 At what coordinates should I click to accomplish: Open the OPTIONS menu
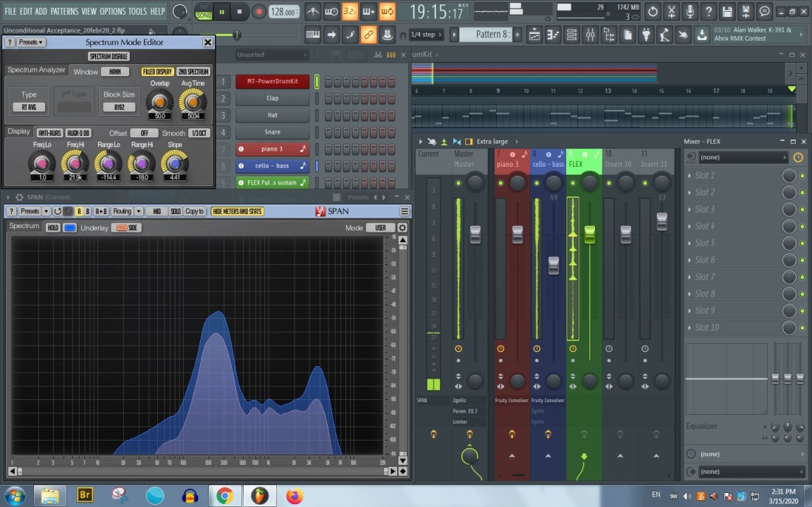[x=113, y=11]
